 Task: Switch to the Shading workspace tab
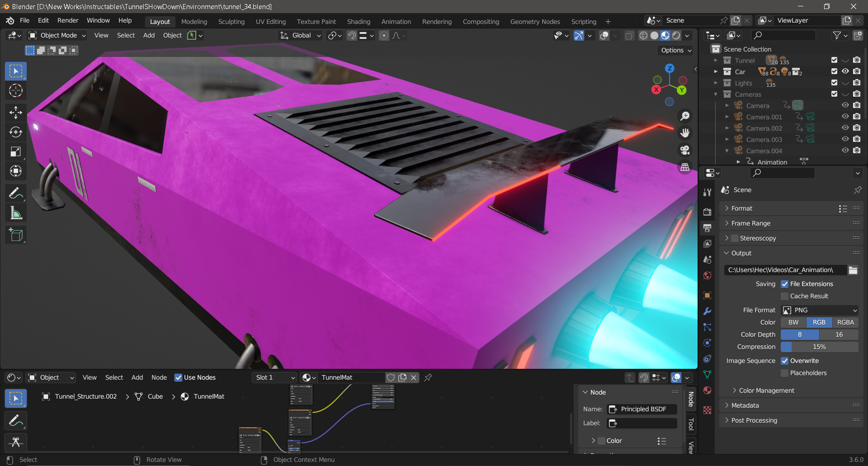pyautogui.click(x=359, y=22)
